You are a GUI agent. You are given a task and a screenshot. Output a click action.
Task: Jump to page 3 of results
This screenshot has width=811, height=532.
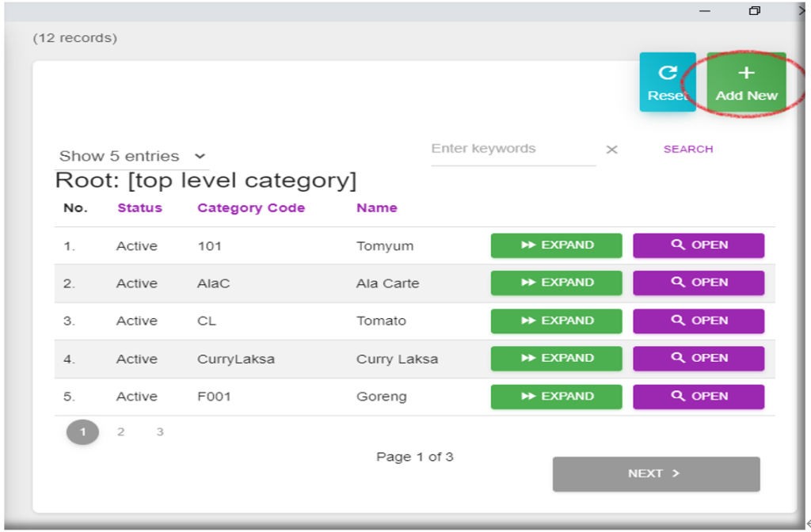point(160,432)
